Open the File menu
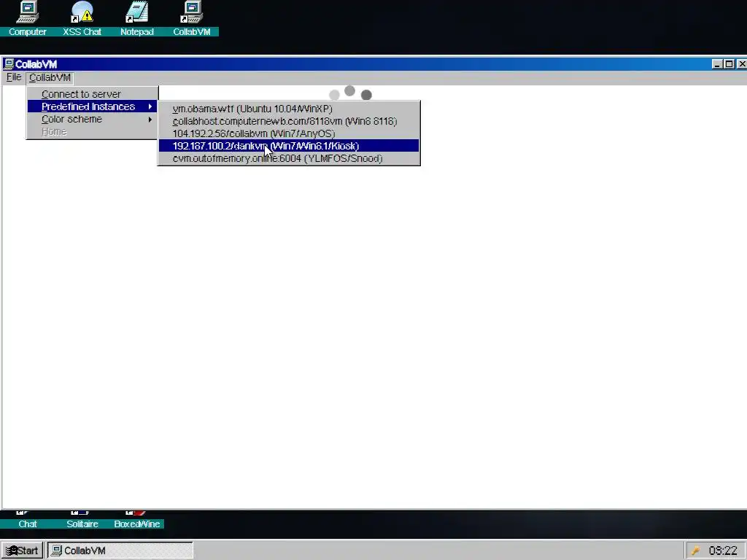The image size is (747, 560). pos(13,77)
